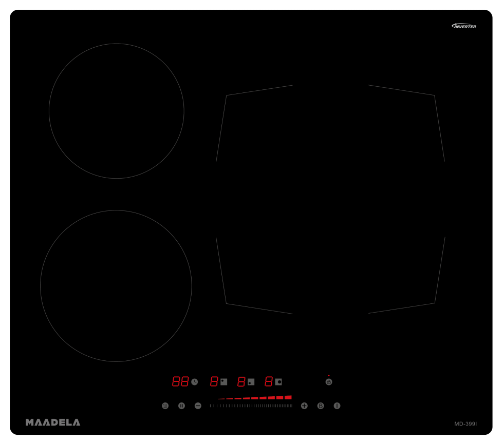Click the MAADELA brand logo
The height and width of the screenshot is (443, 504).
(x=53, y=422)
